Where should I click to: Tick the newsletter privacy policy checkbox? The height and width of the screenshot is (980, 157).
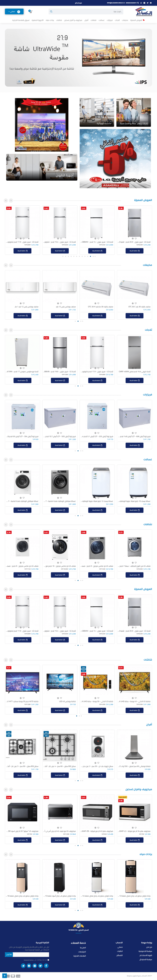pos(48,960)
